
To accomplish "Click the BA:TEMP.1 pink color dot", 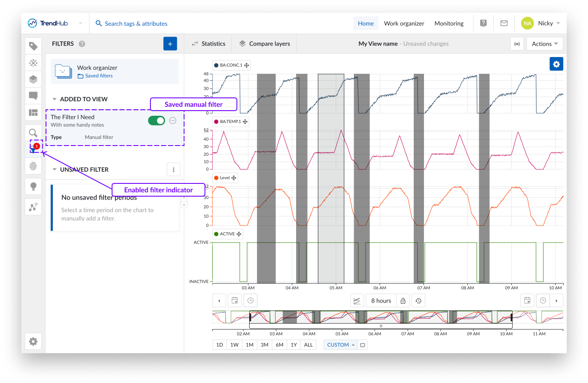I will (216, 122).
